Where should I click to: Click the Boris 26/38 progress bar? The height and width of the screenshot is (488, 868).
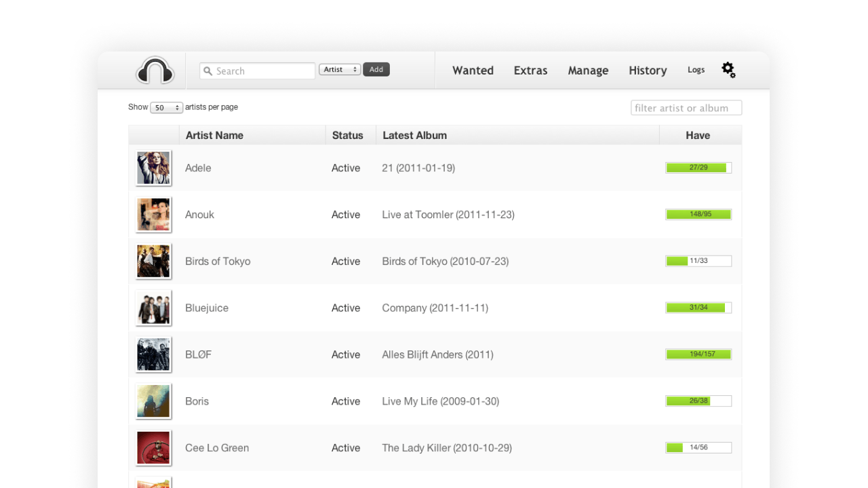(x=698, y=401)
